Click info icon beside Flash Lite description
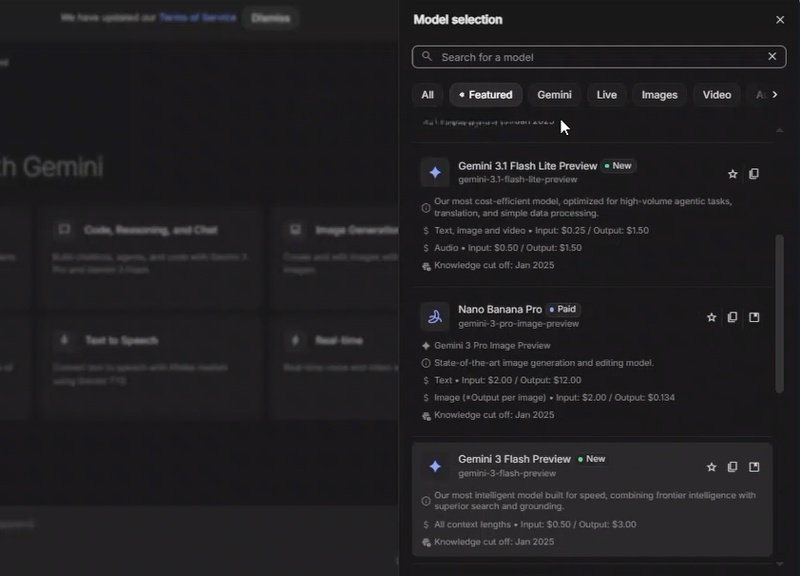 point(426,208)
